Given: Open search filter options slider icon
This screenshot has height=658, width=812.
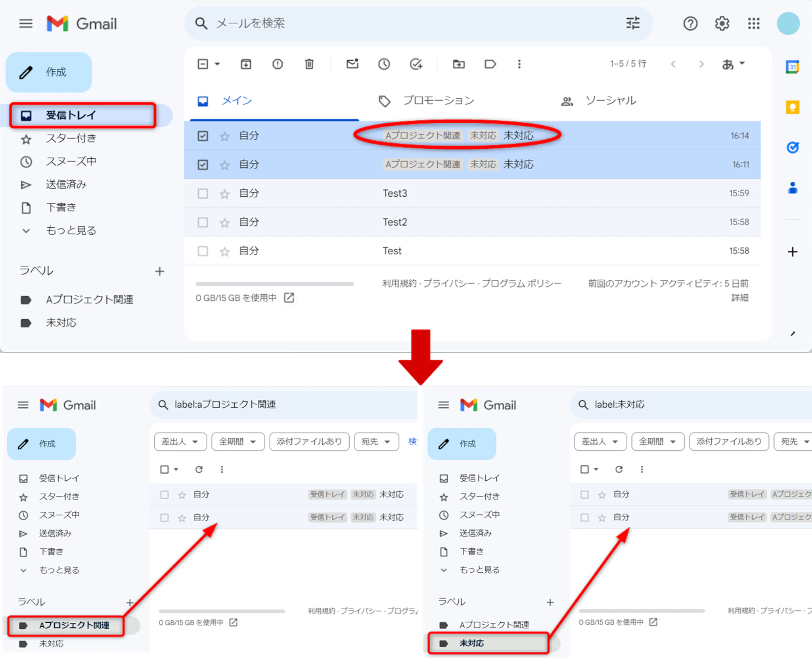Looking at the screenshot, I should (633, 23).
